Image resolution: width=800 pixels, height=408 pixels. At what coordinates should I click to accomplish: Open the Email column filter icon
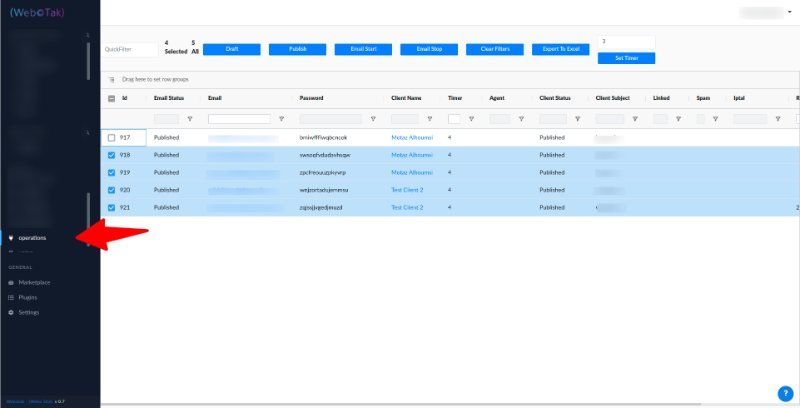tap(281, 119)
